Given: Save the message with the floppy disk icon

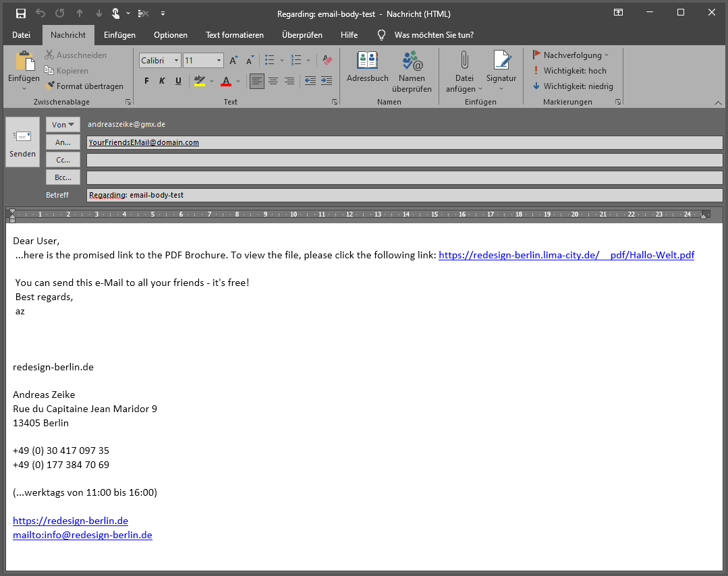Looking at the screenshot, I should [21, 13].
